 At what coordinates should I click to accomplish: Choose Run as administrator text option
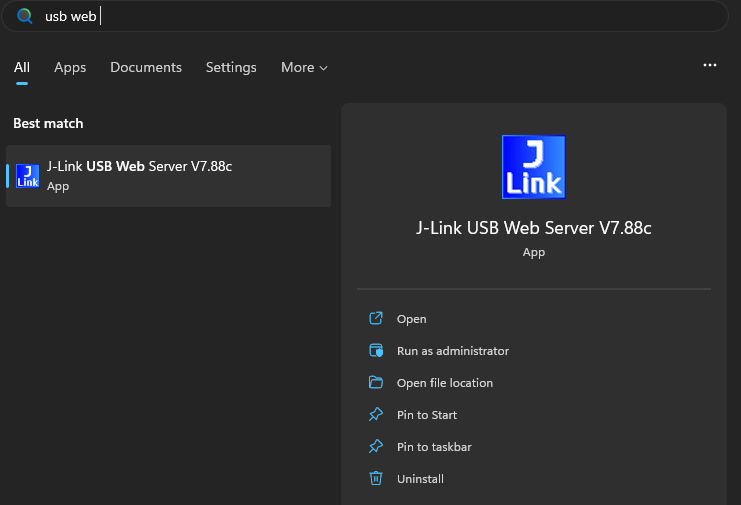point(452,351)
